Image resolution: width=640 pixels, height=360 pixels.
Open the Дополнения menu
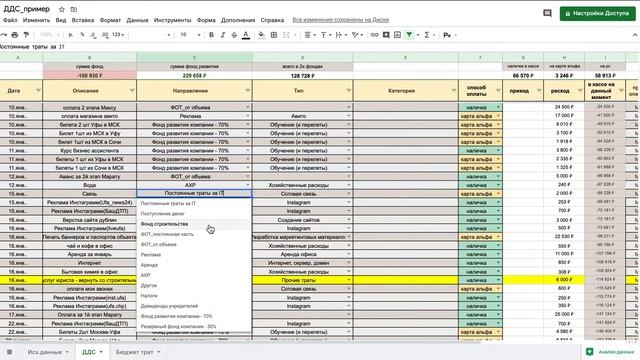tap(238, 20)
